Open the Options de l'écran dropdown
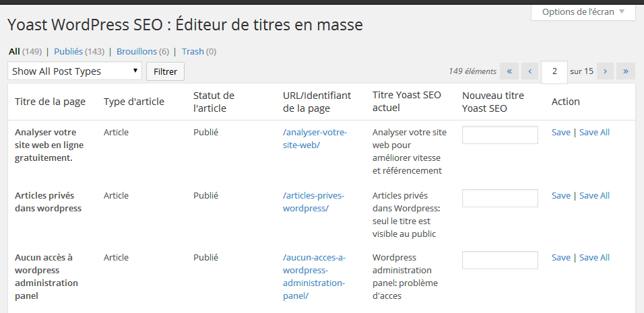The height and width of the screenshot is (313, 644). tap(583, 12)
